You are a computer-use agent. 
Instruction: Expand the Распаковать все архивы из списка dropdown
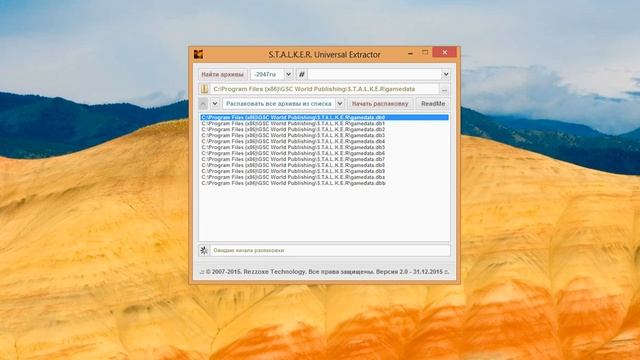click(x=340, y=104)
